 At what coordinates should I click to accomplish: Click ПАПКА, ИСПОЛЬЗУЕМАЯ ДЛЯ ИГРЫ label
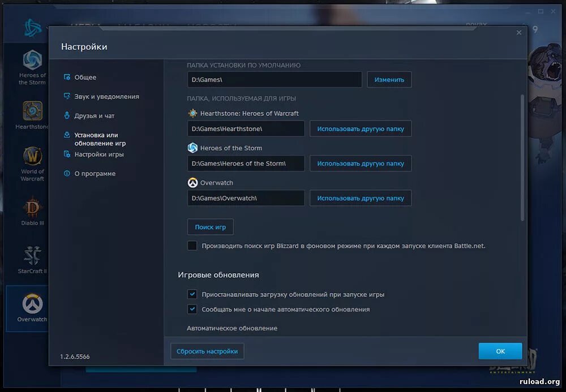242,98
